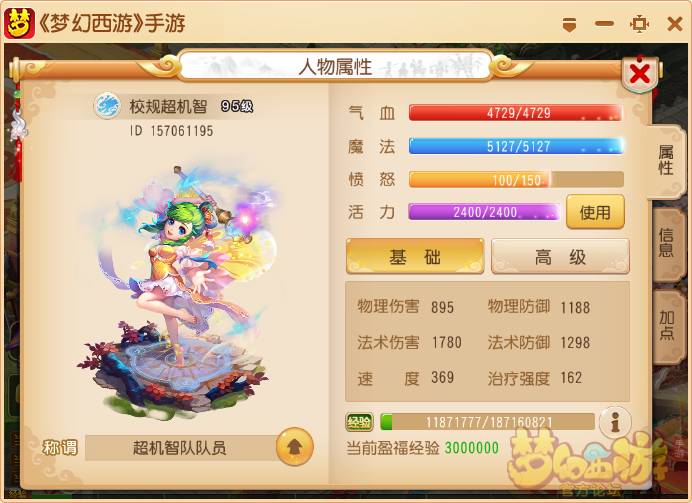The width and height of the screenshot is (692, 503).
Task: Open the experience info icon
Action: 615,422
